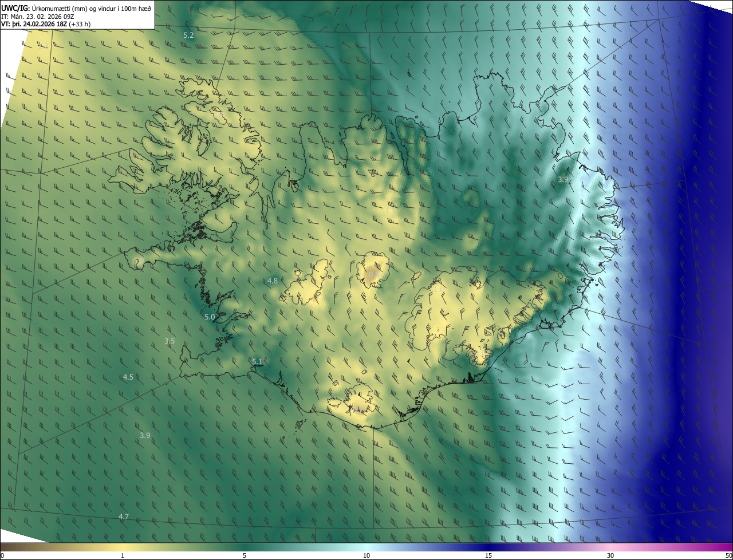Select the 4.8 precipitation value label
The image size is (733, 560).
click(273, 281)
